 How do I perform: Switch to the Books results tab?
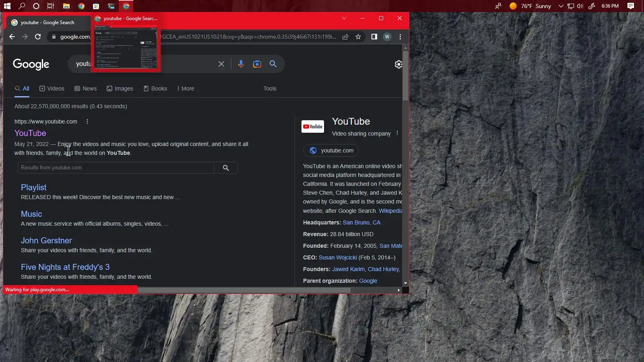(155, 88)
